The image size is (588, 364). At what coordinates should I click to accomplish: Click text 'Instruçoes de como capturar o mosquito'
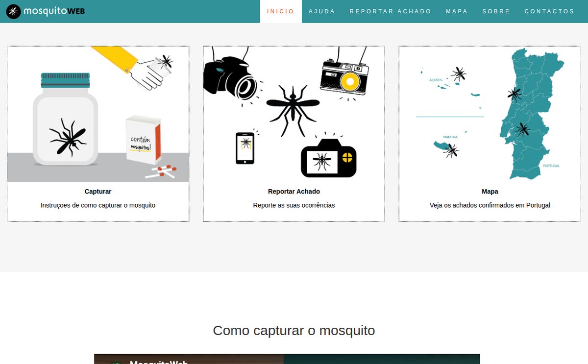click(98, 205)
